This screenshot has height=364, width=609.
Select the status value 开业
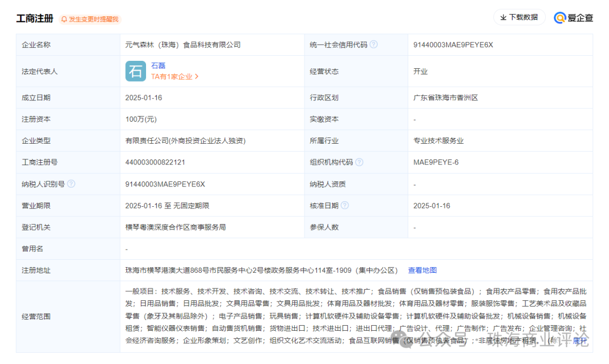click(420, 72)
